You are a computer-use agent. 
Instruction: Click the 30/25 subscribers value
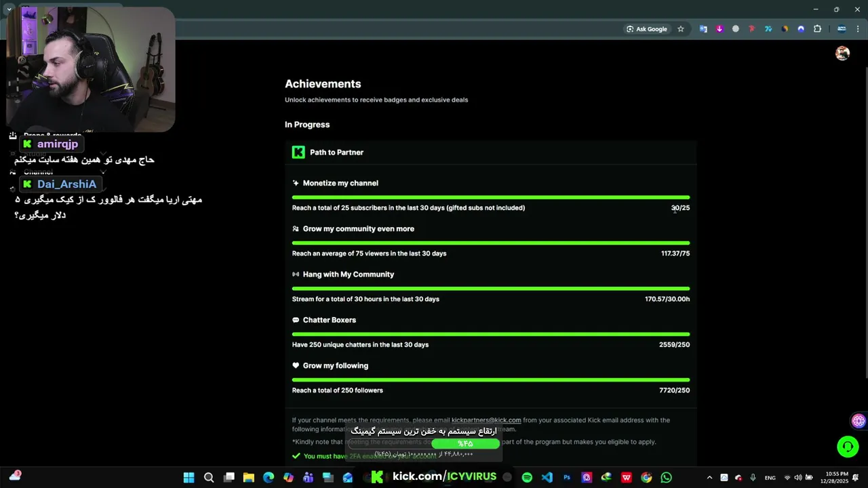(680, 208)
